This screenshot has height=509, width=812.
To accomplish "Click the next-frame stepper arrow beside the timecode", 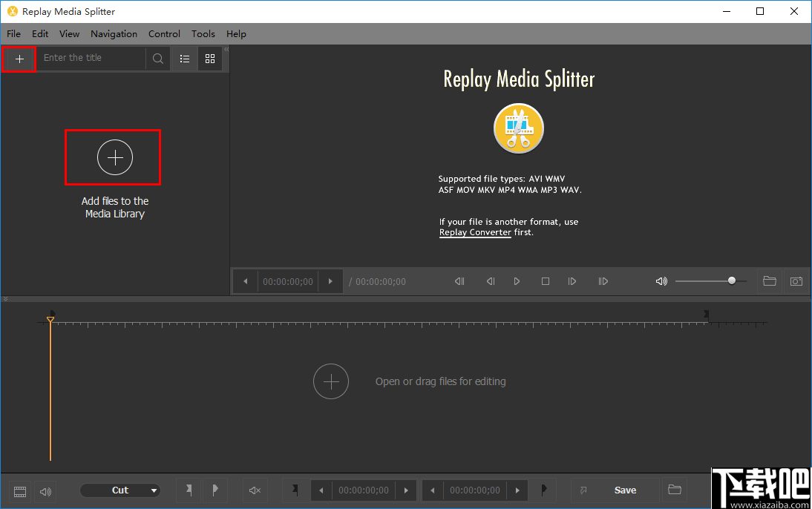I will point(331,280).
